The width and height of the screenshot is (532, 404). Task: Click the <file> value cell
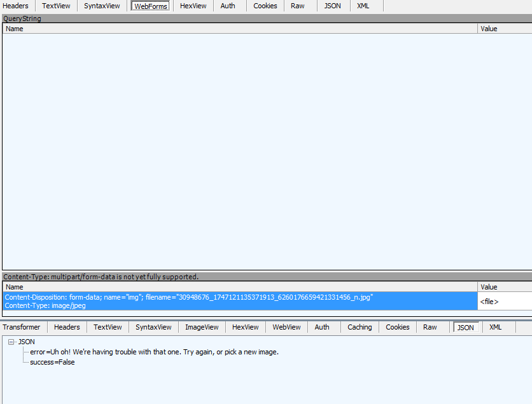(x=505, y=301)
